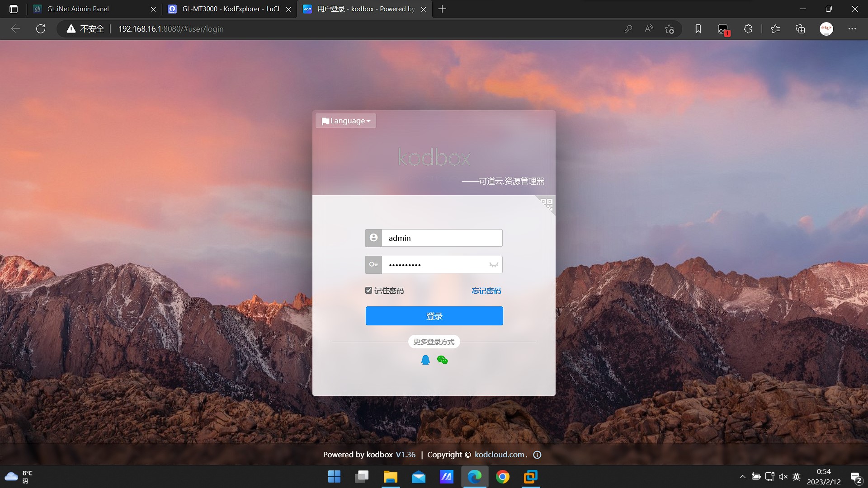The height and width of the screenshot is (488, 868).
Task: Toggle password visibility eye icon
Action: (x=493, y=265)
